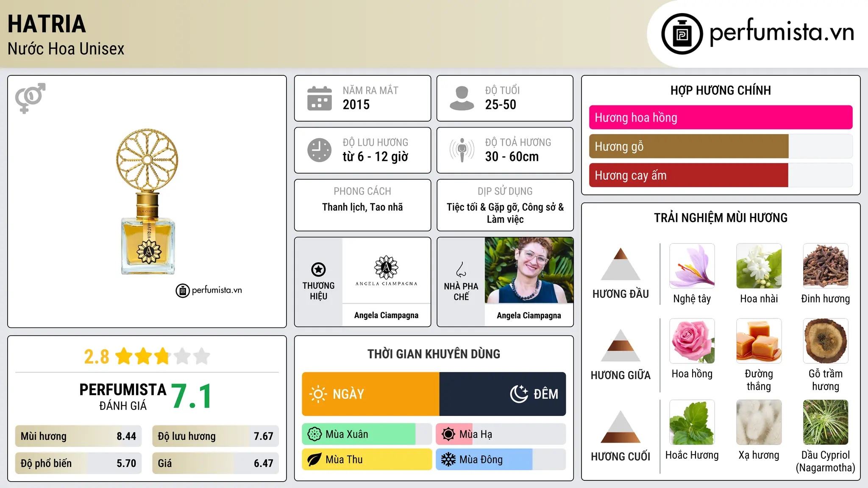
Task: Click the first gold rating star
Action: (x=124, y=356)
